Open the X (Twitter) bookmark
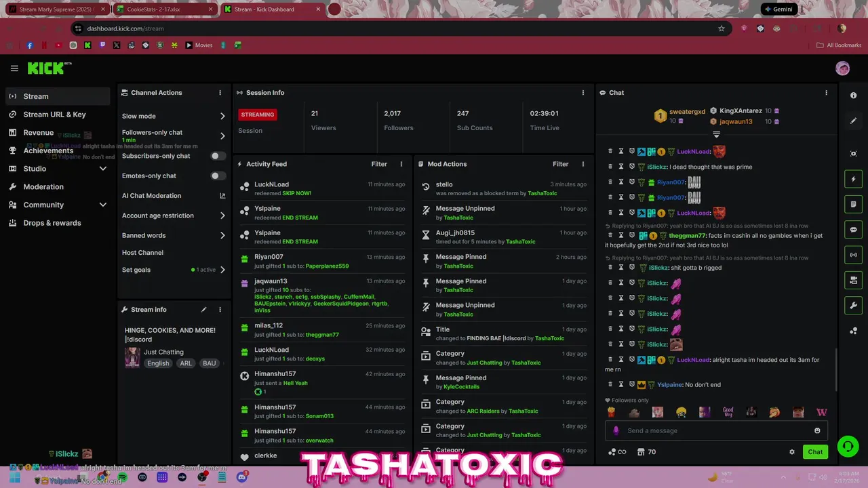Screen dimensions: 868x488 117,45
